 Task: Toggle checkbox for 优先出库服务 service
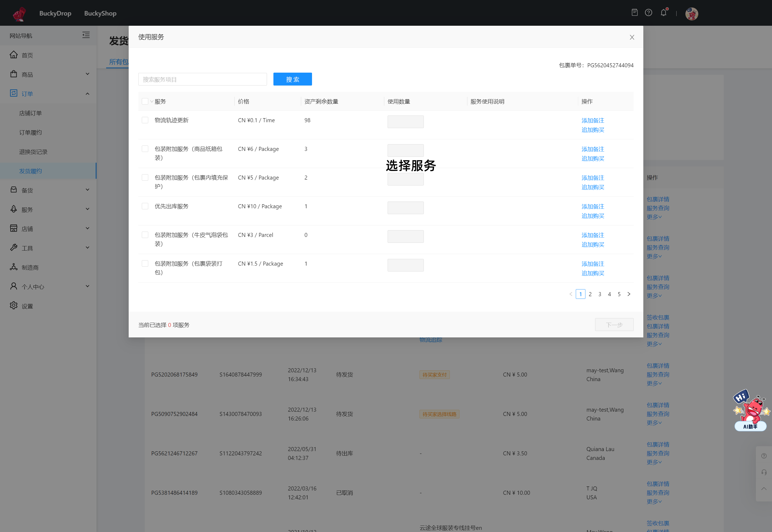tap(146, 206)
